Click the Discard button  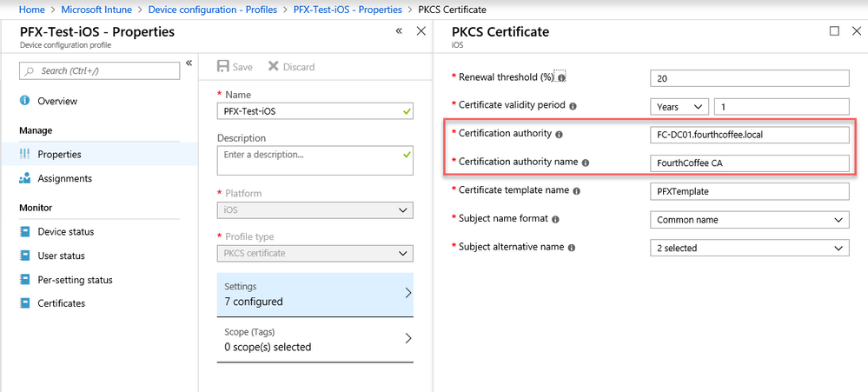click(292, 67)
